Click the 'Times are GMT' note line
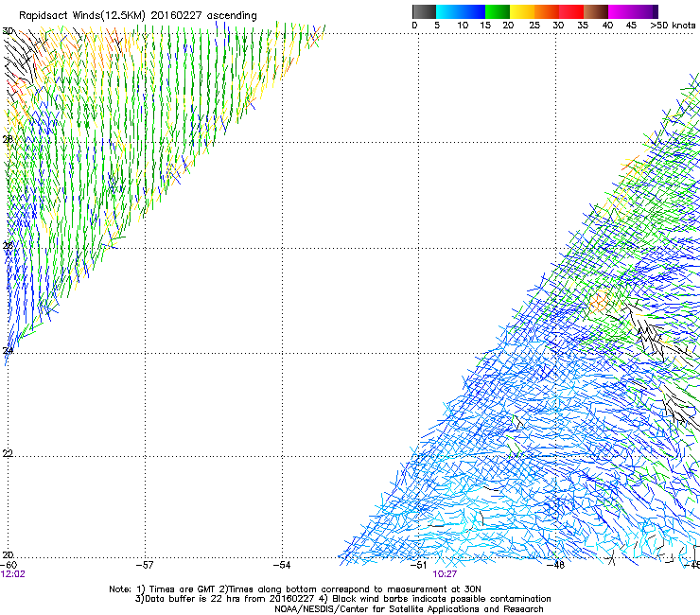Viewport: 700px width, 615px height. click(295, 589)
